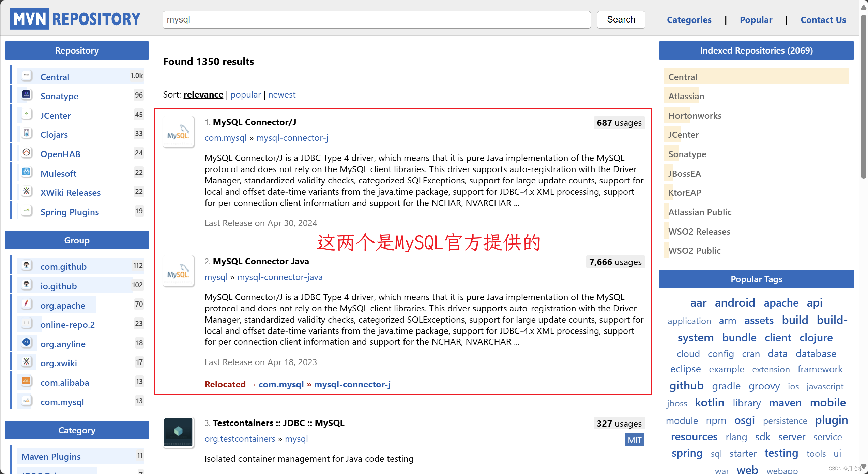Filter by Maven Plugins category
The width and height of the screenshot is (868, 474).
[51, 457]
